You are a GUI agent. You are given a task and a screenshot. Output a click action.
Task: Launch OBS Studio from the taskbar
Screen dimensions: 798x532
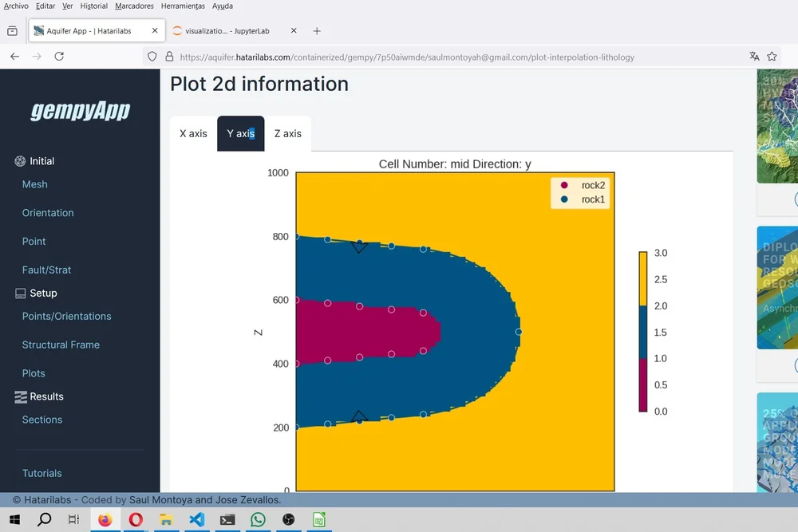(288, 519)
